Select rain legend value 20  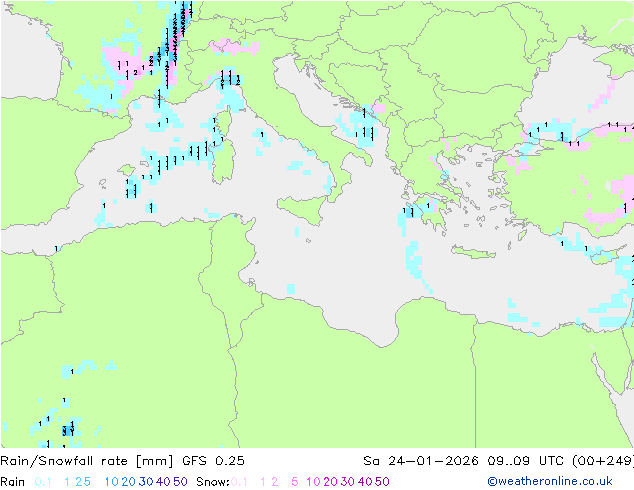coord(128,482)
